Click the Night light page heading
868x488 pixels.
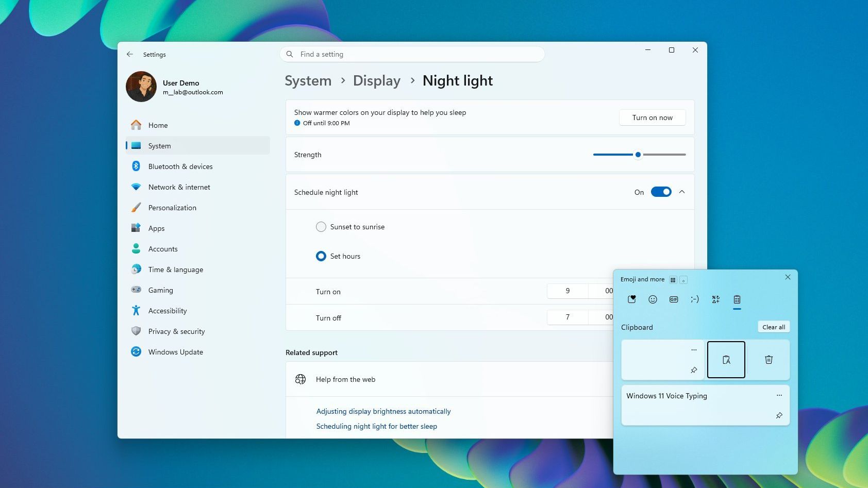click(x=458, y=81)
